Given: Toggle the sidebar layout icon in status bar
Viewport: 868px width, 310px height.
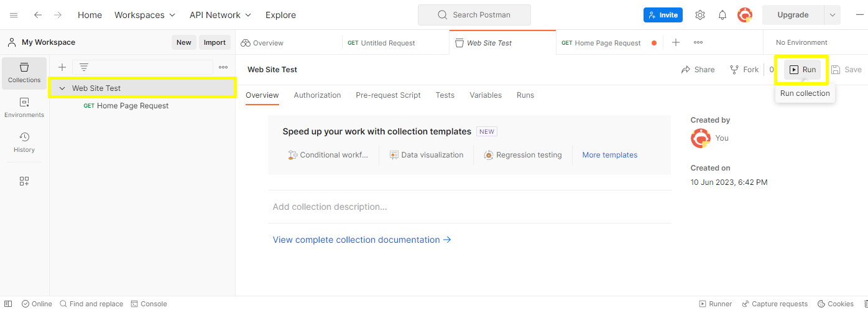Looking at the screenshot, I should pyautogui.click(x=8, y=304).
